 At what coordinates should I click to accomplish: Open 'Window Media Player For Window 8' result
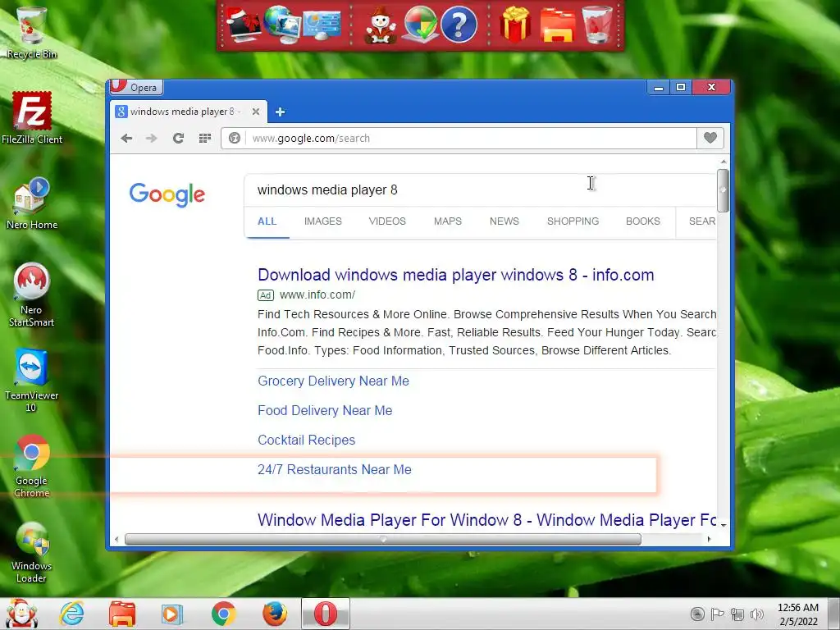pos(487,520)
